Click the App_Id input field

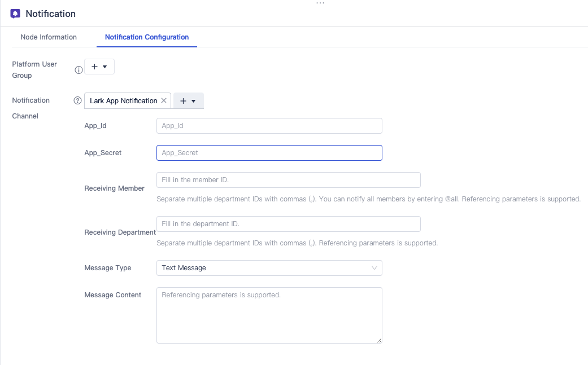[x=269, y=126]
